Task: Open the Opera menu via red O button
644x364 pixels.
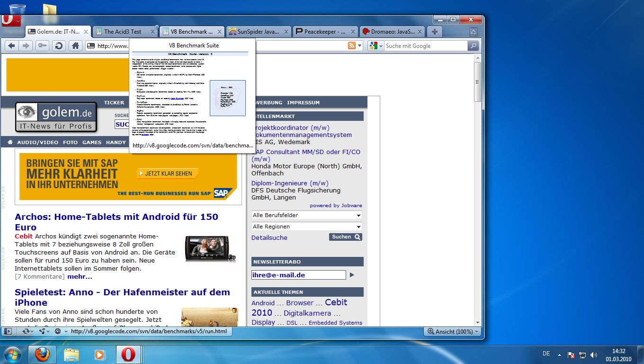Action: pyautogui.click(x=10, y=19)
